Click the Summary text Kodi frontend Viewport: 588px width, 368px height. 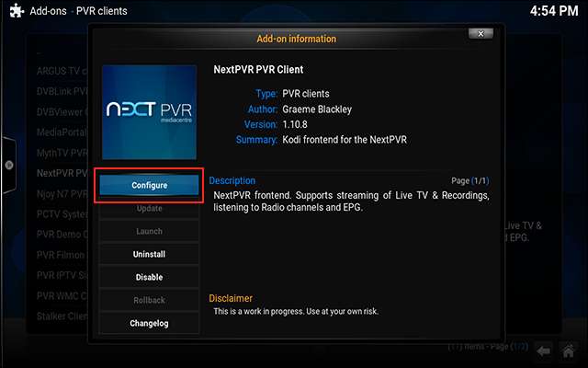point(345,140)
